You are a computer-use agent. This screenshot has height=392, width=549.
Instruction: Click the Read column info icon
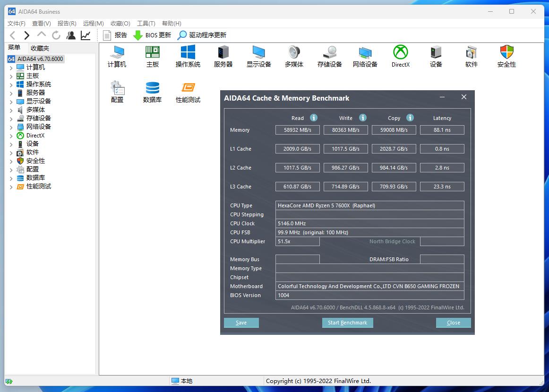tap(314, 118)
